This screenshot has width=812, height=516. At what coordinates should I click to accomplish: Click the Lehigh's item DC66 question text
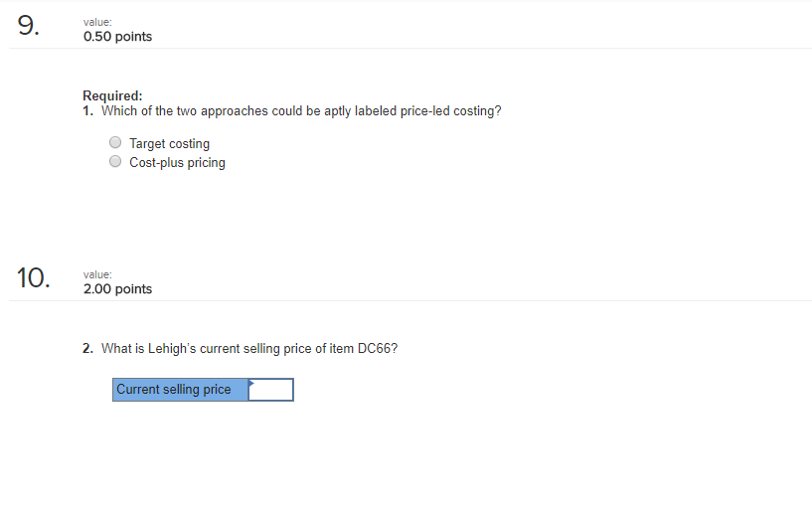tap(249, 349)
